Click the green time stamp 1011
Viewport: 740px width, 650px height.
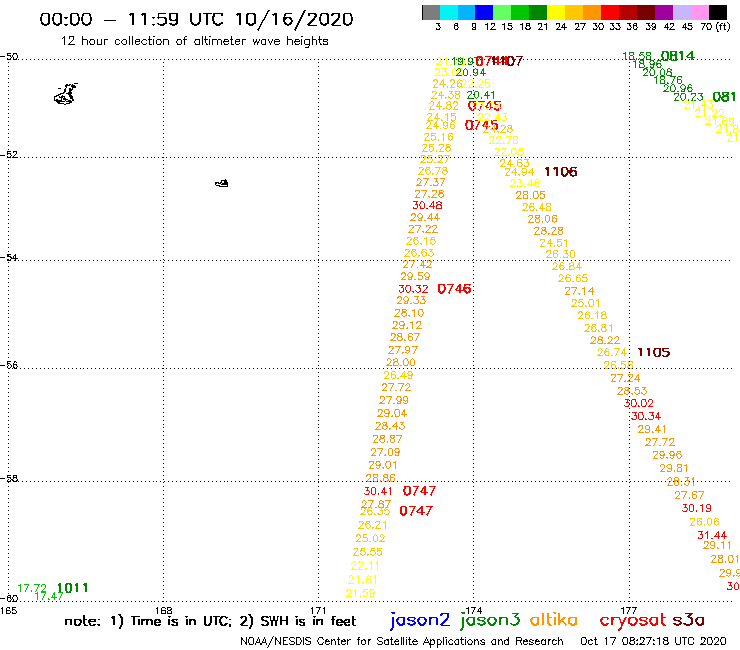(72, 588)
